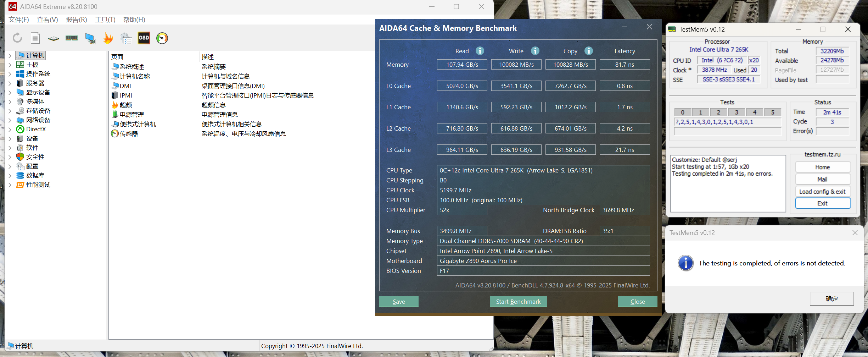
Task: Click the 描述 column header
Action: (208, 57)
